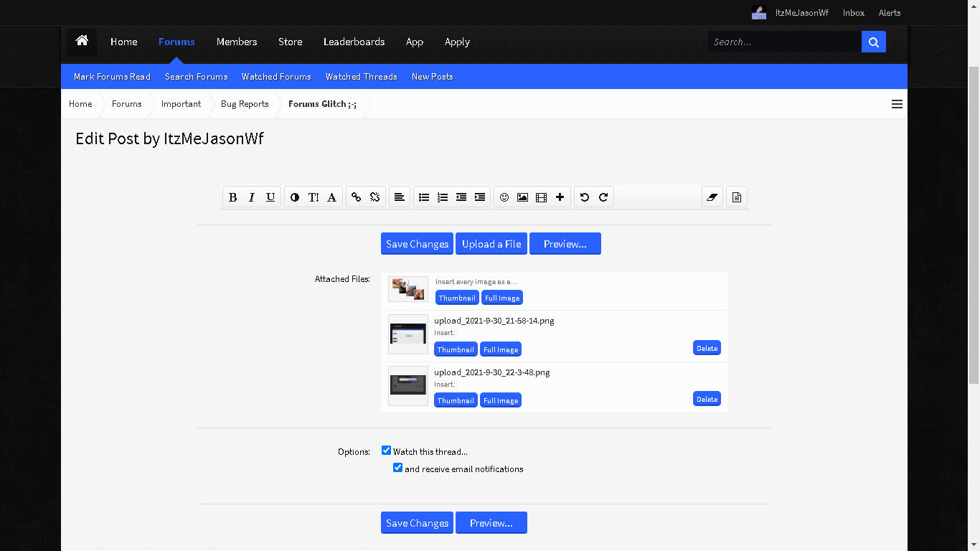Remove formatting with the eraser icon
Viewport: 980px width, 551px height.
(712, 197)
